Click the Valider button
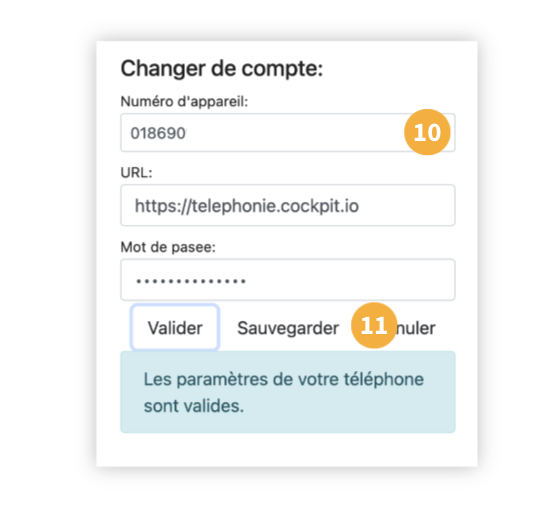This screenshot has width=536, height=520. click(175, 328)
